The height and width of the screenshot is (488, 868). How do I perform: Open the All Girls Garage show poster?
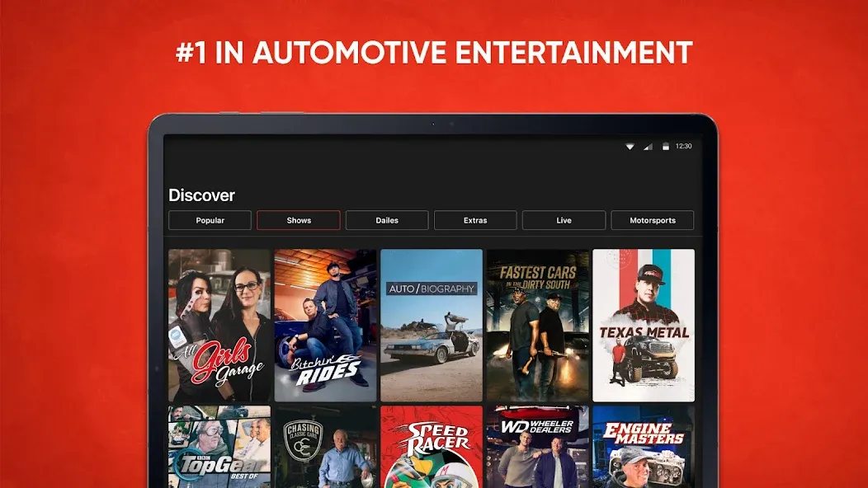click(219, 326)
